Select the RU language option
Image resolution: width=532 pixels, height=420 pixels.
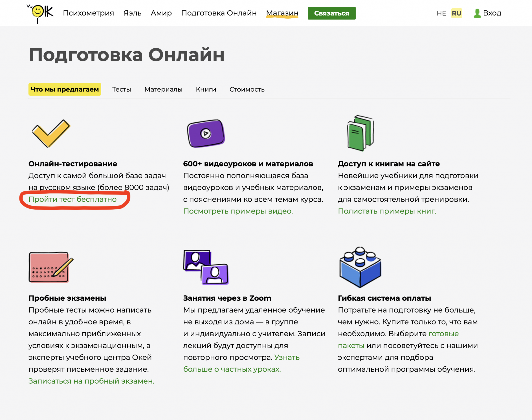pos(456,13)
